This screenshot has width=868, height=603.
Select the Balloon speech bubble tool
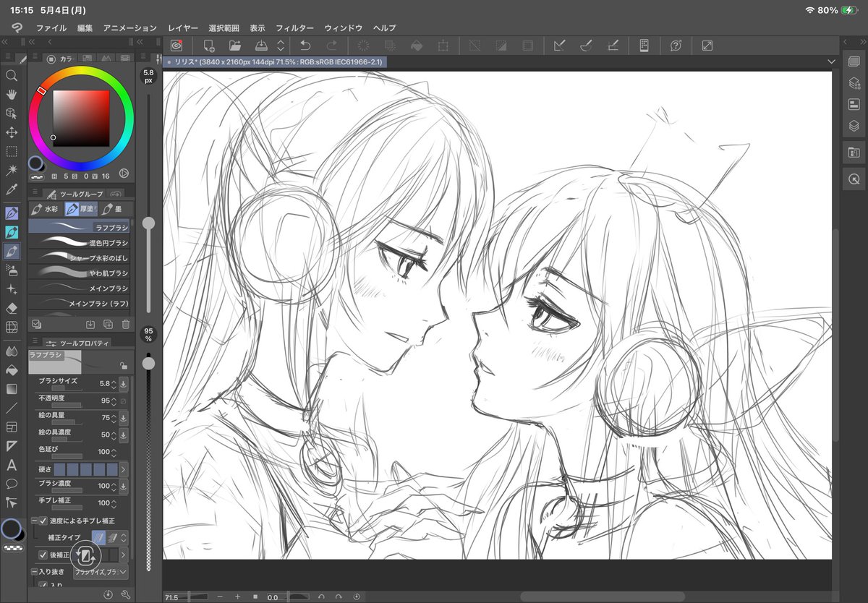[12, 484]
